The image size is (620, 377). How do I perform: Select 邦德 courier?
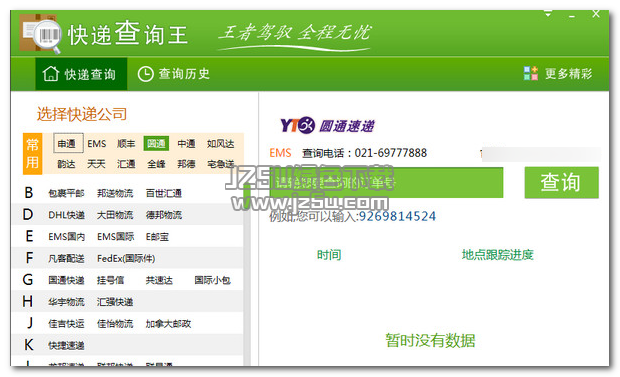tap(186, 164)
